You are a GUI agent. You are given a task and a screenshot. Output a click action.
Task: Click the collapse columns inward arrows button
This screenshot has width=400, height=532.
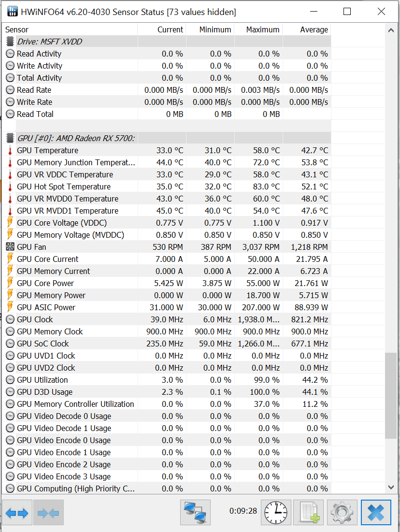coord(48,512)
